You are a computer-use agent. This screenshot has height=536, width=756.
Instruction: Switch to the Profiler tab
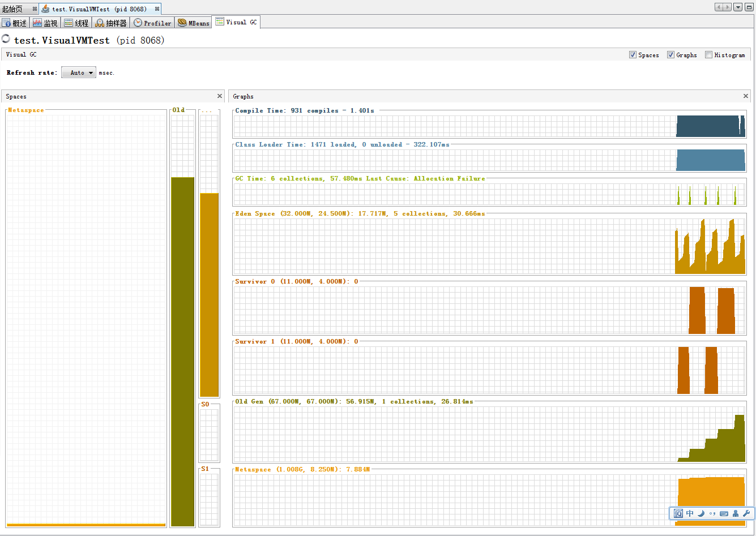click(x=152, y=23)
